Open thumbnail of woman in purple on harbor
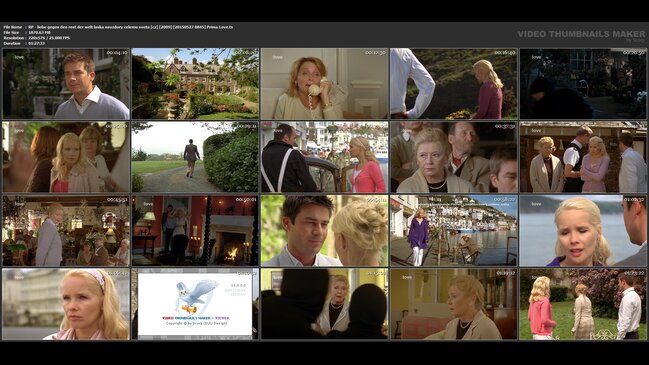Screen dimensions: 649x365 pyautogui.click(x=454, y=231)
